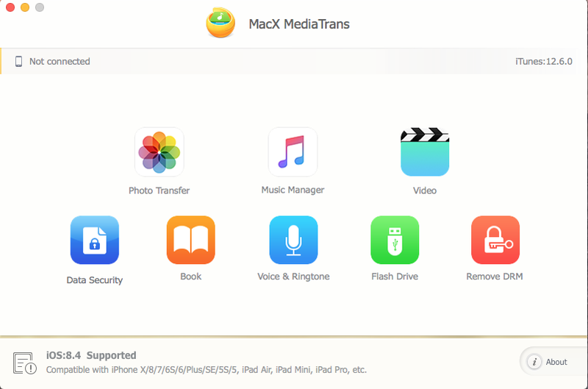Image resolution: width=588 pixels, height=389 pixels.
Task: Select the Book module icon
Action: (191, 240)
